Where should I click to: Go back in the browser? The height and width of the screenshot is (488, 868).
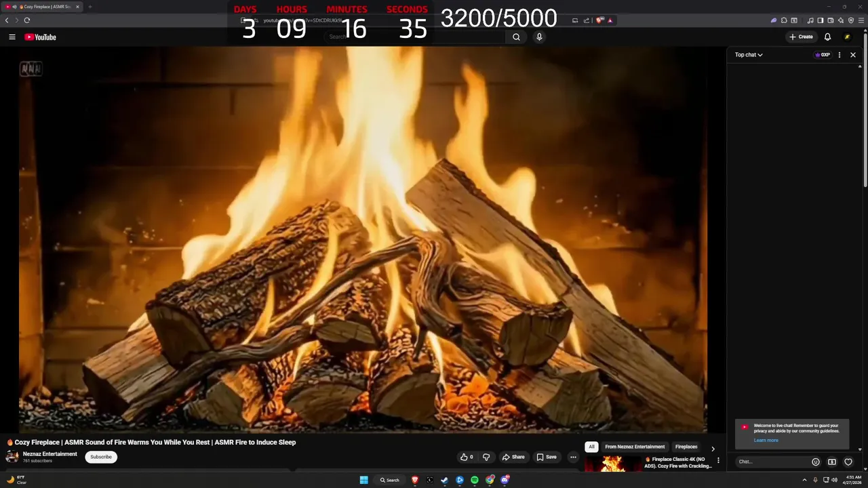point(7,20)
